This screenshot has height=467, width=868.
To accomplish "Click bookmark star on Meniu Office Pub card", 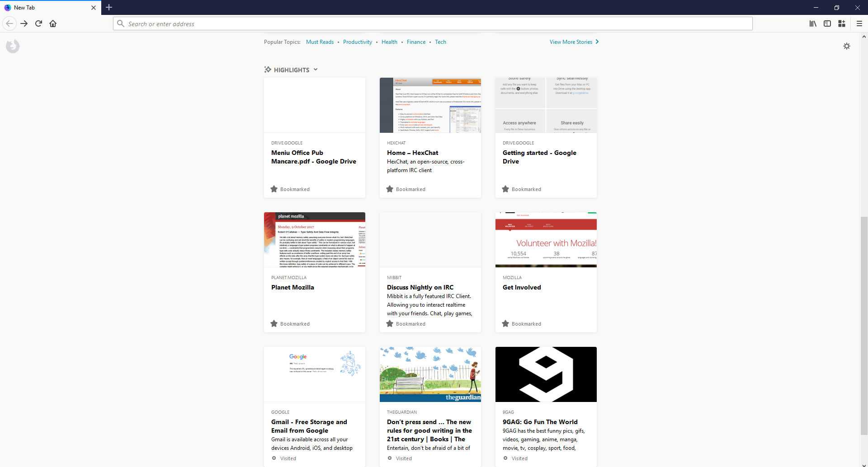I will coord(274,189).
